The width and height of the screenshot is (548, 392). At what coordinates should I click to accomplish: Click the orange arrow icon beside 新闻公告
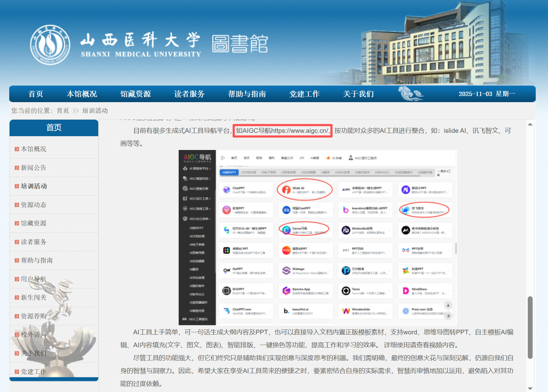point(17,168)
